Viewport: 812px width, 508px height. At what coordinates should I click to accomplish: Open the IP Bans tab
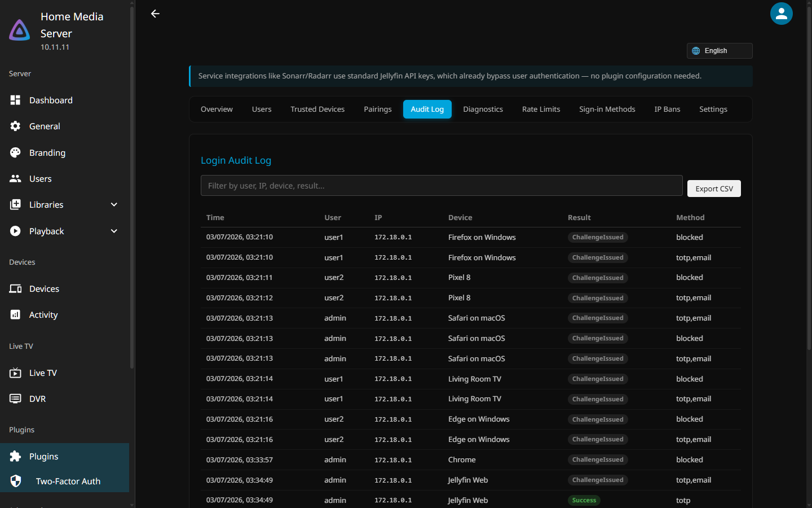[x=667, y=109]
